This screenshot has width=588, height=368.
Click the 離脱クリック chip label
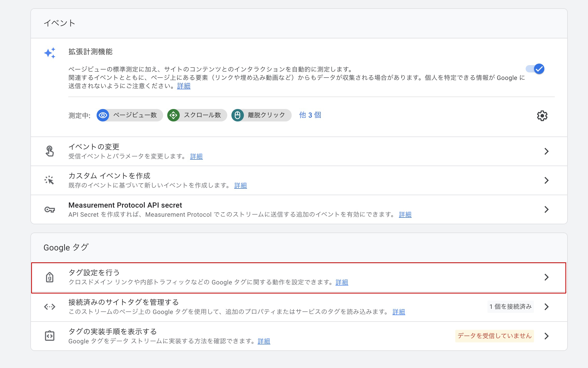click(x=266, y=115)
